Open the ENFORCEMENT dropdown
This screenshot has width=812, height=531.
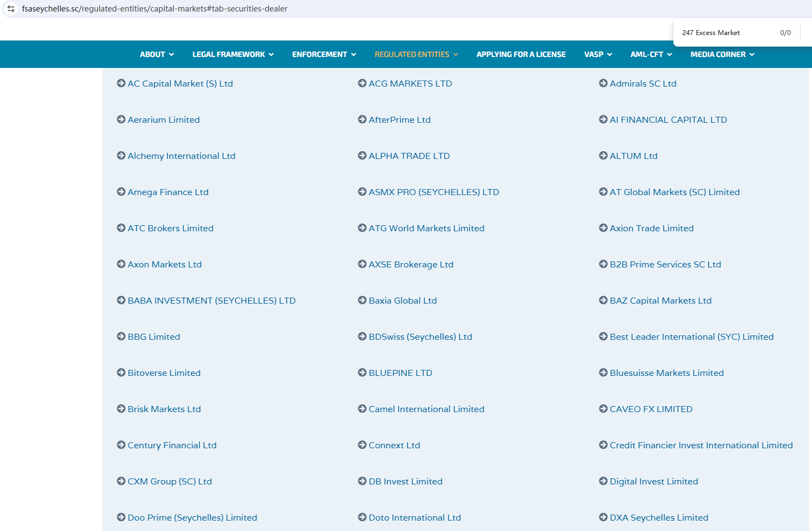[x=324, y=54]
